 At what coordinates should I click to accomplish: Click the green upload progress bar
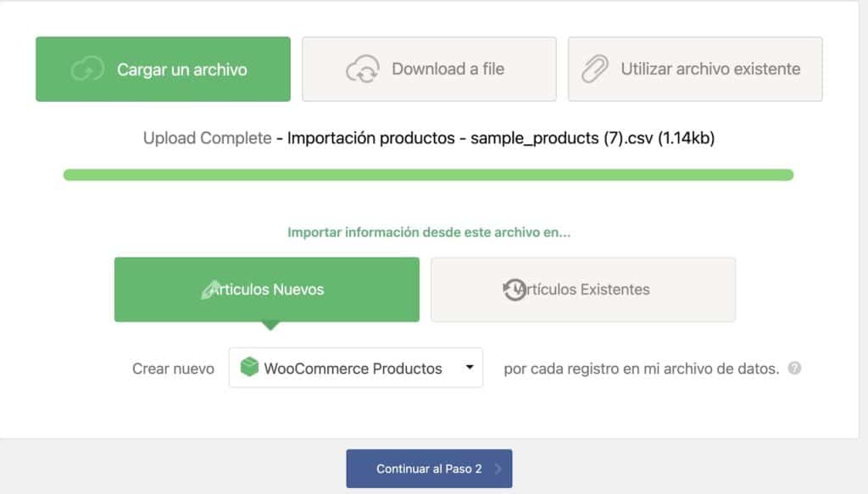428,175
